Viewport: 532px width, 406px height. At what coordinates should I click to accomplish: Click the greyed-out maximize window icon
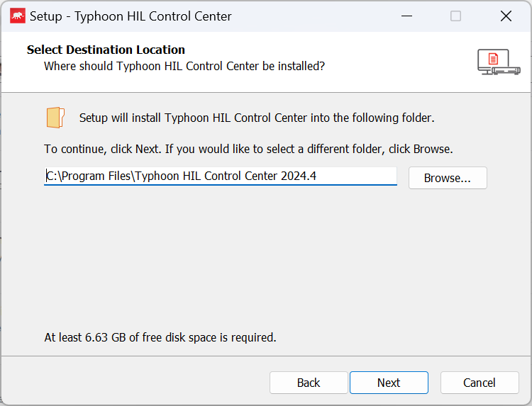tap(456, 16)
